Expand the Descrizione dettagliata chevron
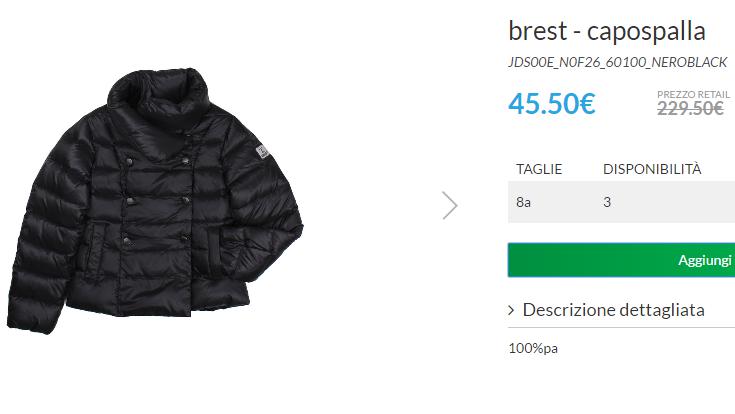The width and height of the screenshot is (735, 414). (512, 310)
